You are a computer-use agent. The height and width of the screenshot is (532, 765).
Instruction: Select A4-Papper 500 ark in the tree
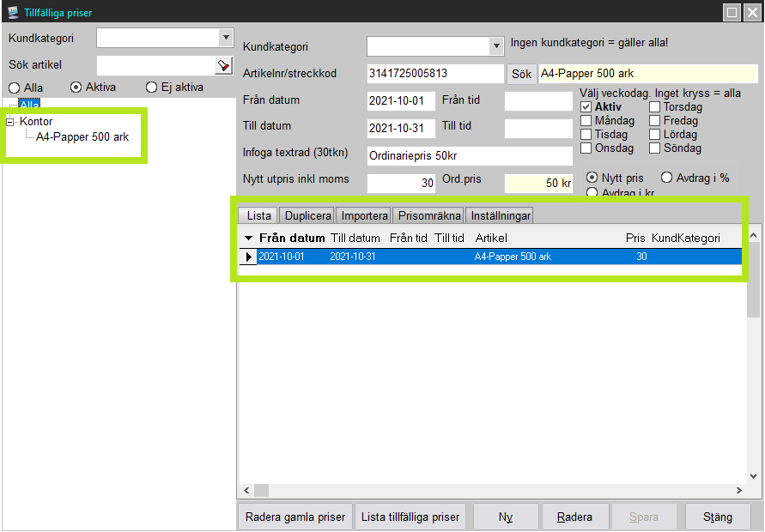[x=82, y=136]
